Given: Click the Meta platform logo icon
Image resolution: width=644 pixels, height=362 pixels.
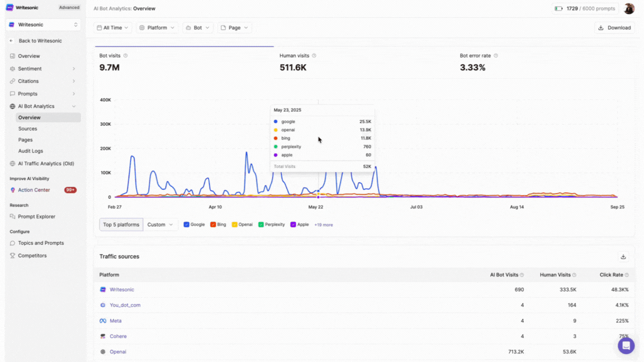Looking at the screenshot, I should pyautogui.click(x=103, y=321).
